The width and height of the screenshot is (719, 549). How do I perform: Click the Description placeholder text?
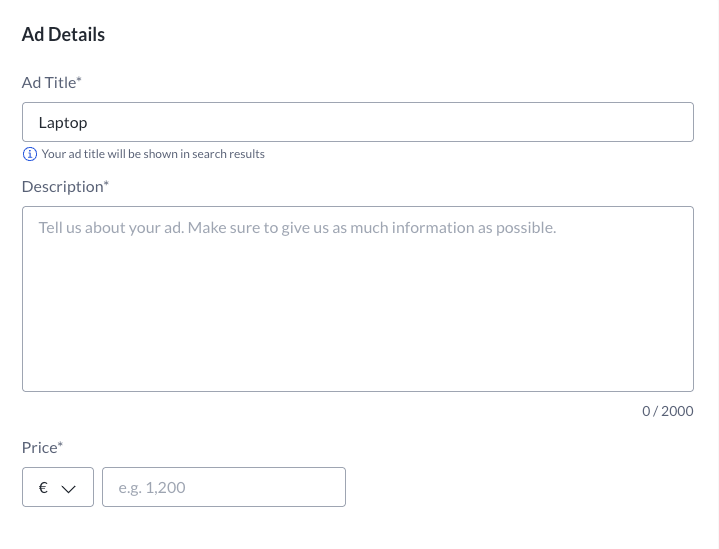pyautogui.click(x=297, y=227)
